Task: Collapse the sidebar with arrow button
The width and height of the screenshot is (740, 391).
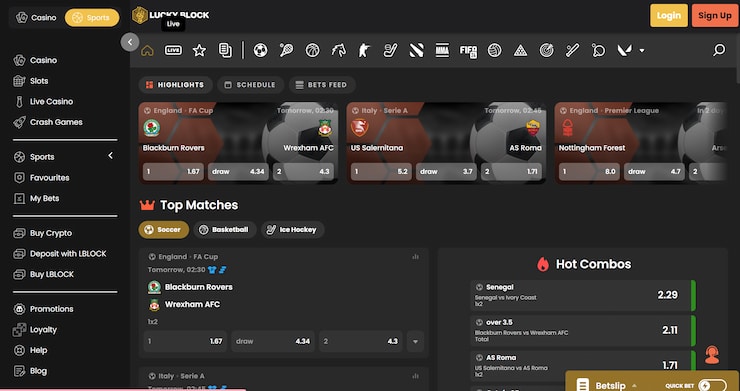Action: pos(130,42)
